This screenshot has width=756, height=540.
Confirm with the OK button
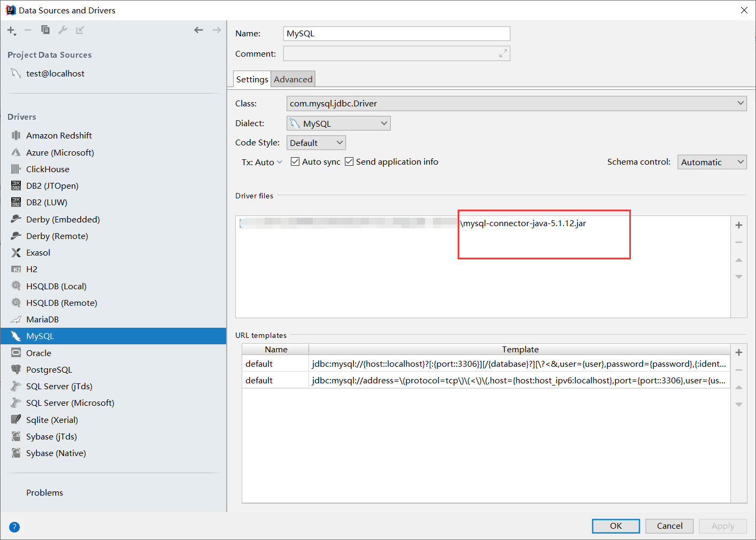coord(616,526)
